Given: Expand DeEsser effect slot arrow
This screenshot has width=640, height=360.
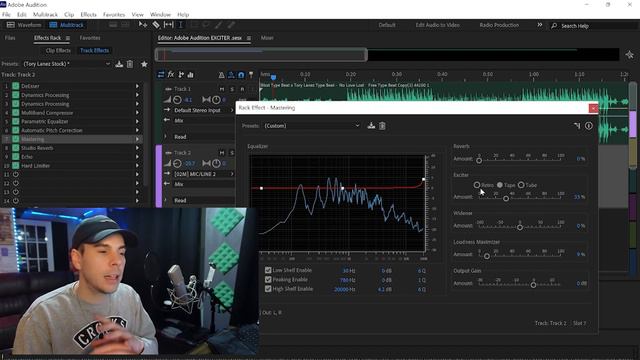Looking at the screenshot, I should coord(138,86).
